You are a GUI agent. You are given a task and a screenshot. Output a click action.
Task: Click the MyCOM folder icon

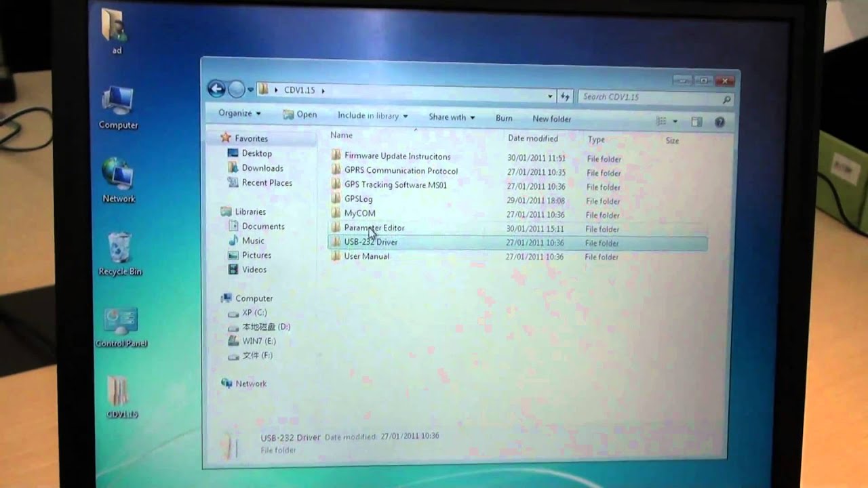(336, 213)
